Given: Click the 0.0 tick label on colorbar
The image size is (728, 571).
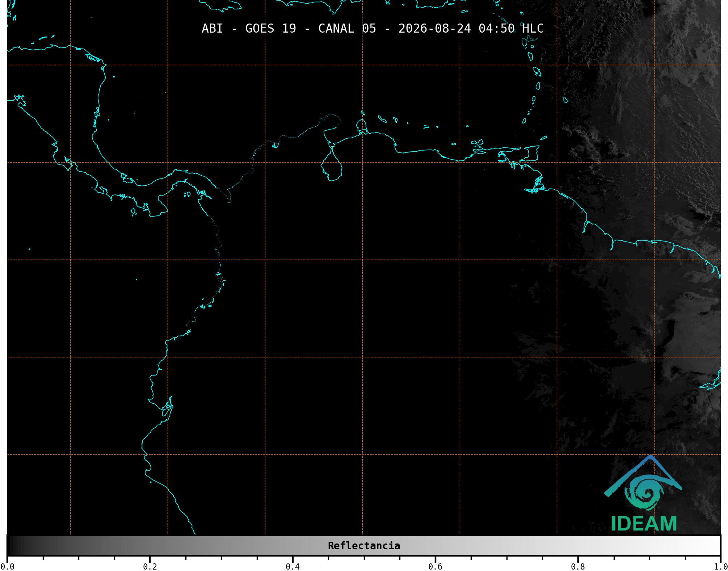Looking at the screenshot, I should (x=7, y=566).
